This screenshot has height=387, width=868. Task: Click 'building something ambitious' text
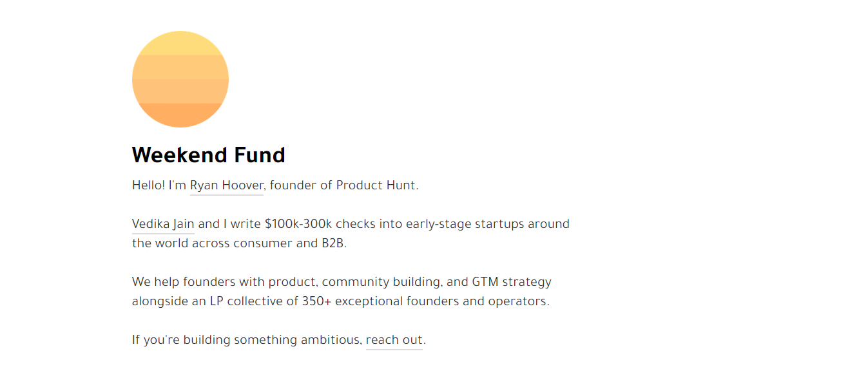point(272,340)
